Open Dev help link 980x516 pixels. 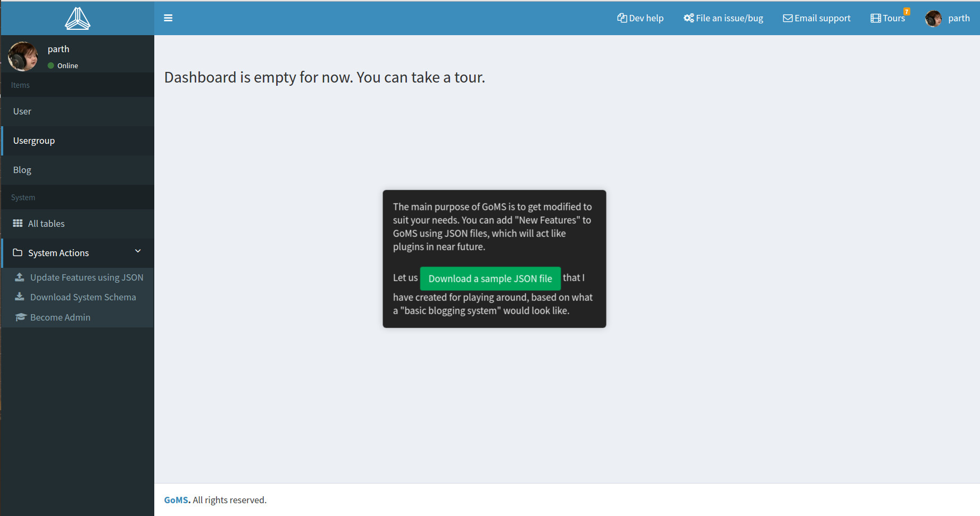click(640, 18)
